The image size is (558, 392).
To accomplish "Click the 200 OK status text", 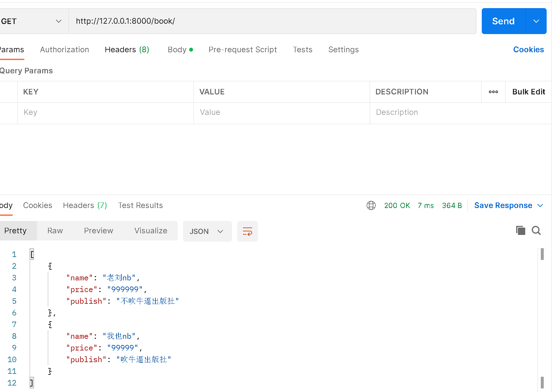I will (x=397, y=205).
